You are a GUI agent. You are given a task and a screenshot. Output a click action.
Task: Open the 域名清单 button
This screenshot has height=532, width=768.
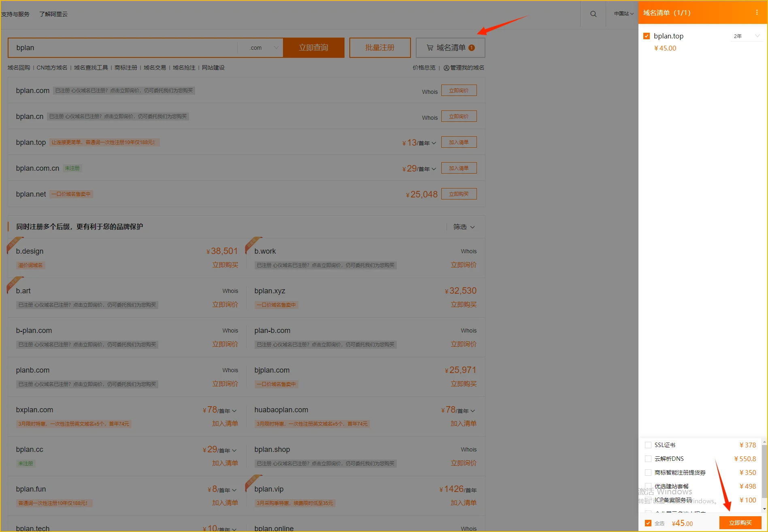(x=450, y=48)
